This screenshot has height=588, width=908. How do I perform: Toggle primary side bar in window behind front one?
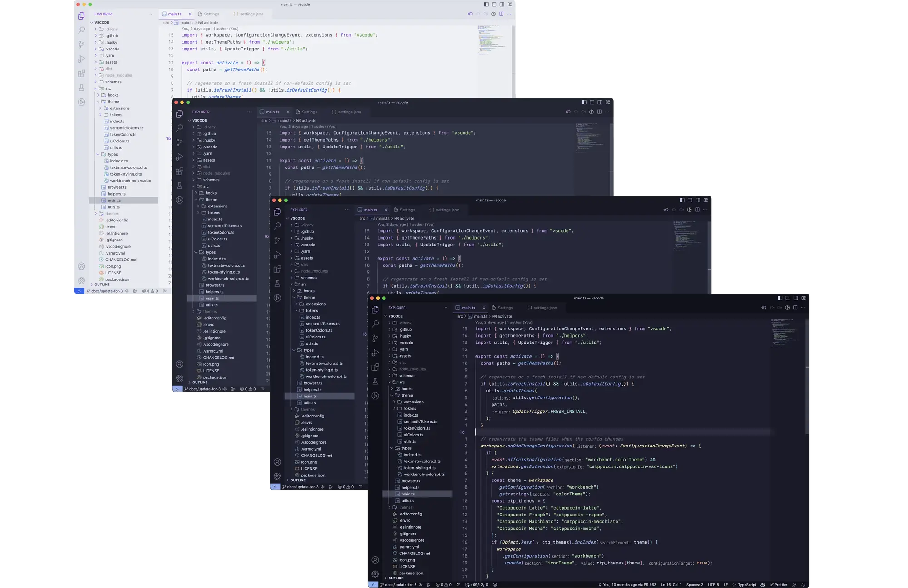tap(682, 200)
